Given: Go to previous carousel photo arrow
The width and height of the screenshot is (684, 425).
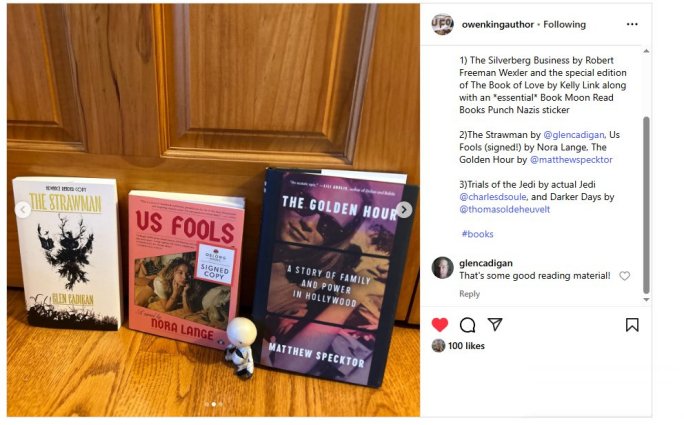Looking at the screenshot, I should [23, 210].
